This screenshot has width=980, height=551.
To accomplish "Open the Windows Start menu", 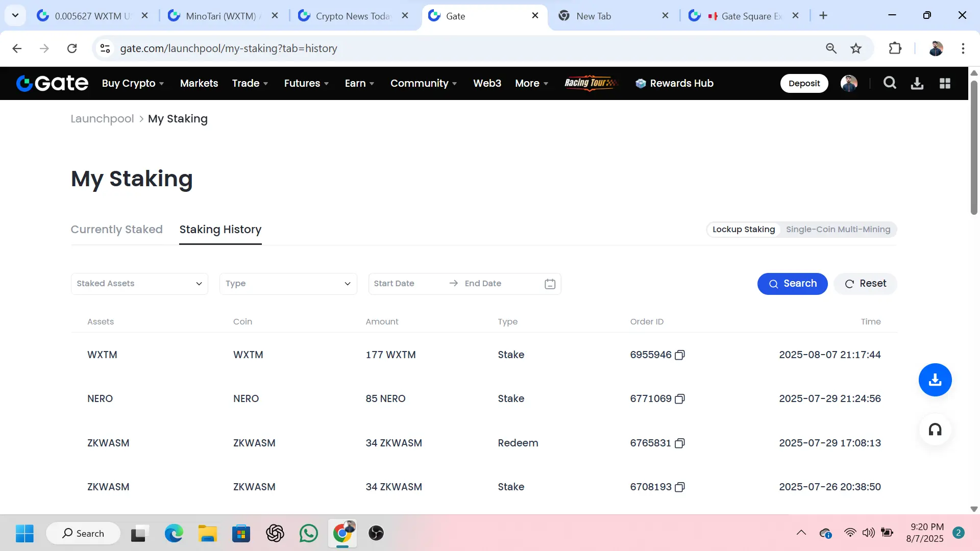I will [x=24, y=533].
